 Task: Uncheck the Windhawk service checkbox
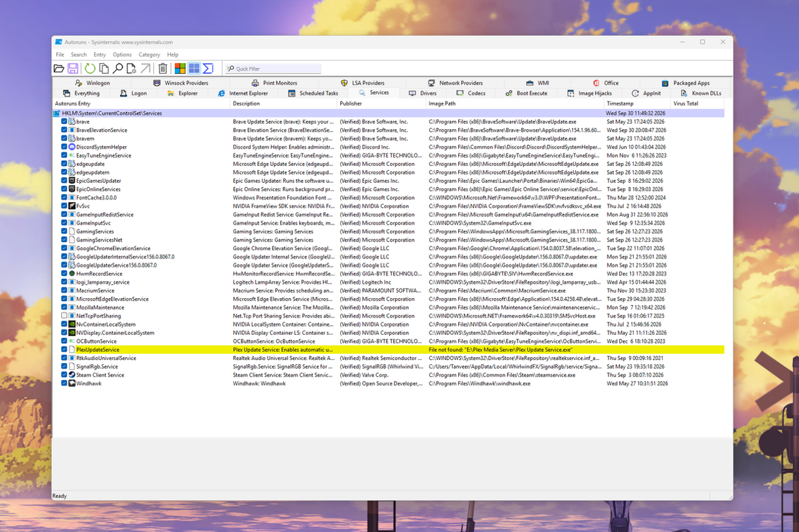coord(64,384)
